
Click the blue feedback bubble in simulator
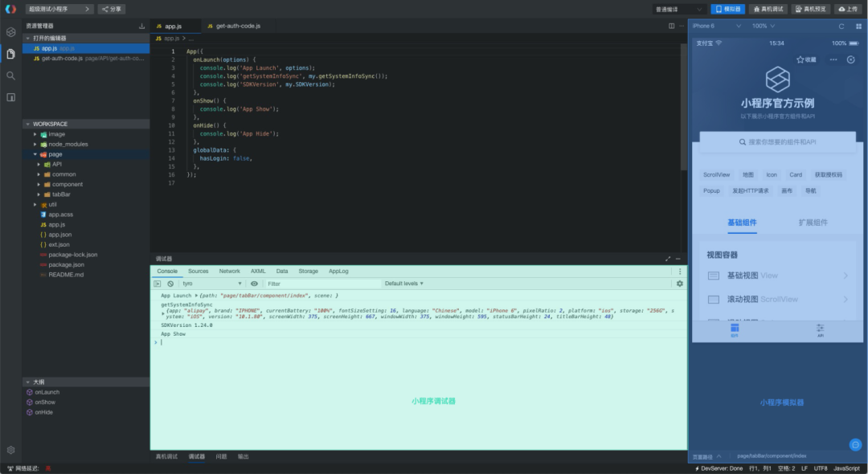[855, 445]
